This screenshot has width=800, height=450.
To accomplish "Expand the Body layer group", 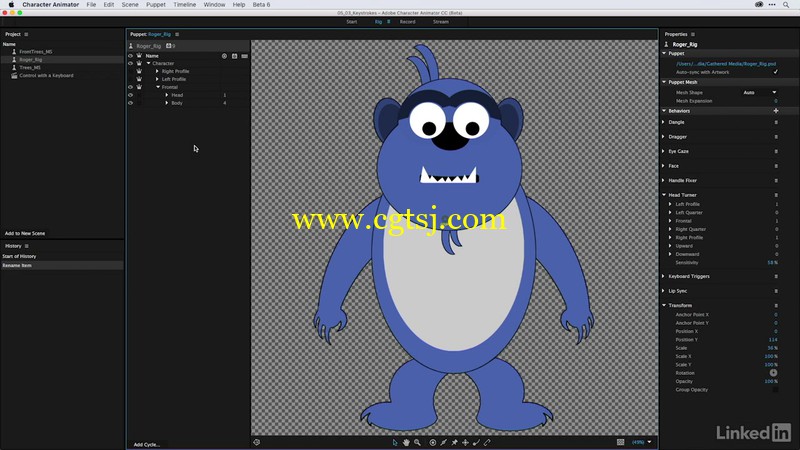I will [x=167, y=103].
